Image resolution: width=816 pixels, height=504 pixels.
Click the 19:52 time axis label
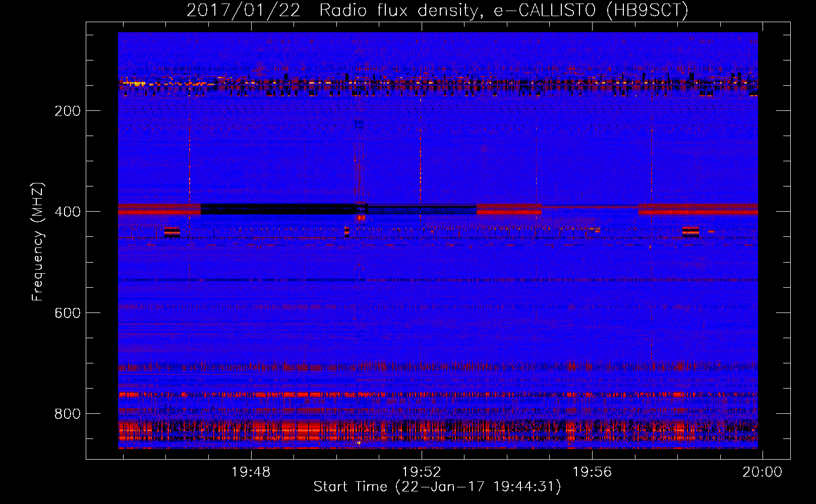421,472
